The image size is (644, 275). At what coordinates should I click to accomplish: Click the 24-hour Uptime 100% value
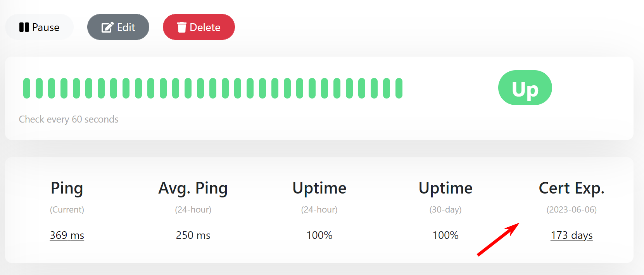click(x=319, y=235)
